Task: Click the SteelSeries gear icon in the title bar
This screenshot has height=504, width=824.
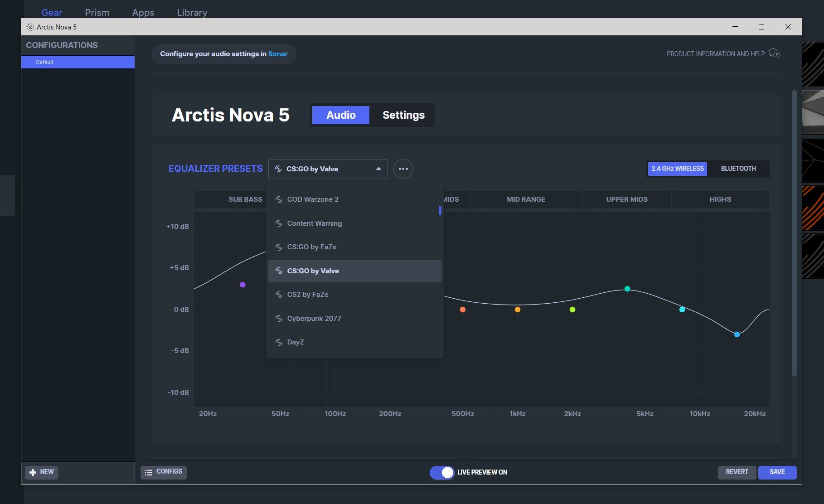Action: click(x=30, y=27)
